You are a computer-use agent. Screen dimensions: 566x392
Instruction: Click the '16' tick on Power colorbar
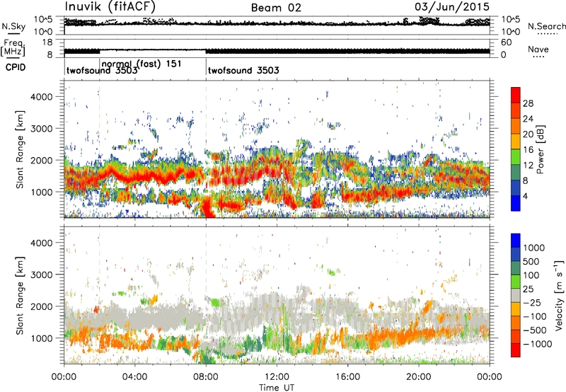pos(528,150)
